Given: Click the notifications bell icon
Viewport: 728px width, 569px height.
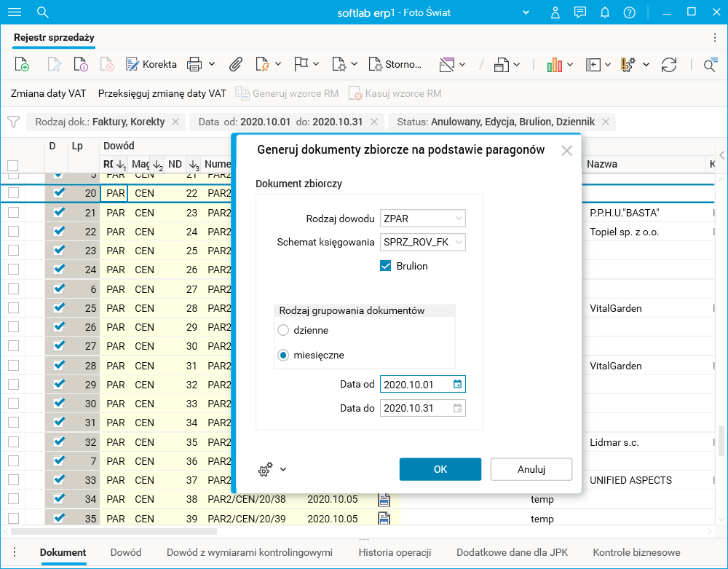Looking at the screenshot, I should tap(604, 12).
